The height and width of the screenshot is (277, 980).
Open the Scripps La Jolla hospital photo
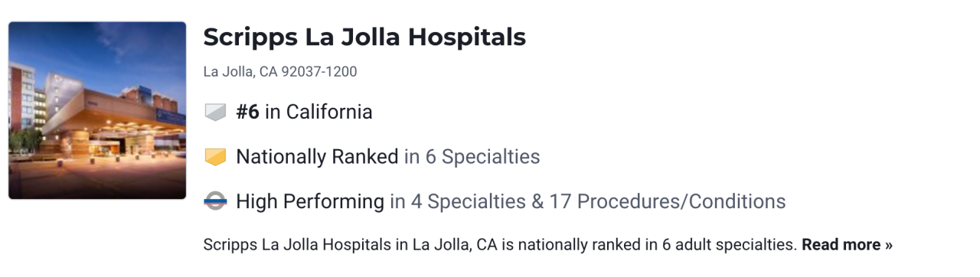97,110
